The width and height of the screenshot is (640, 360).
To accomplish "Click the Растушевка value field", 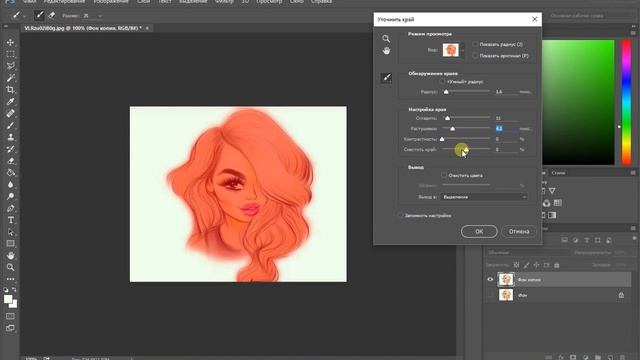I will click(x=507, y=129).
